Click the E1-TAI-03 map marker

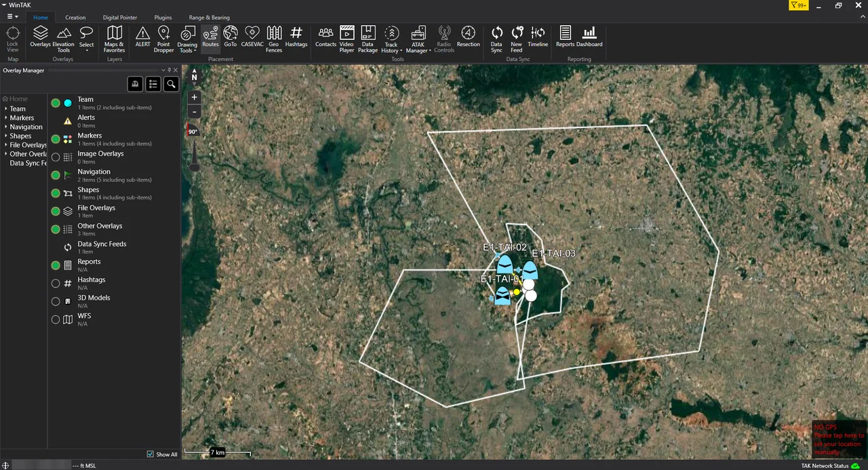[530, 270]
